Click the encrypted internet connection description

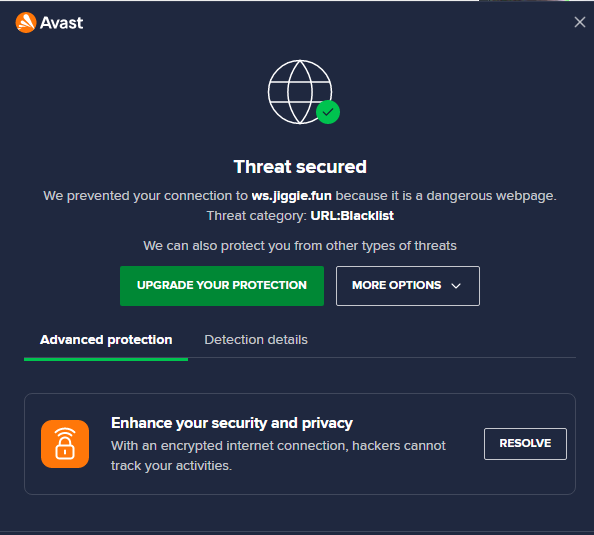(x=278, y=455)
